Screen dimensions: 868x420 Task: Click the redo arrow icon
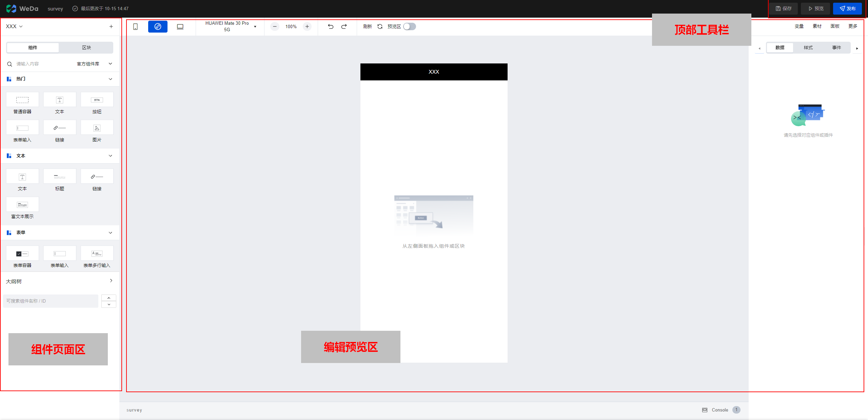point(344,26)
